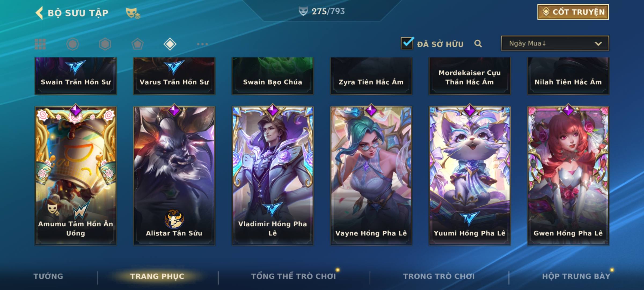Screen dimensions: 644x290
Task: Open the three-dots more filters icon
Action: [202, 44]
